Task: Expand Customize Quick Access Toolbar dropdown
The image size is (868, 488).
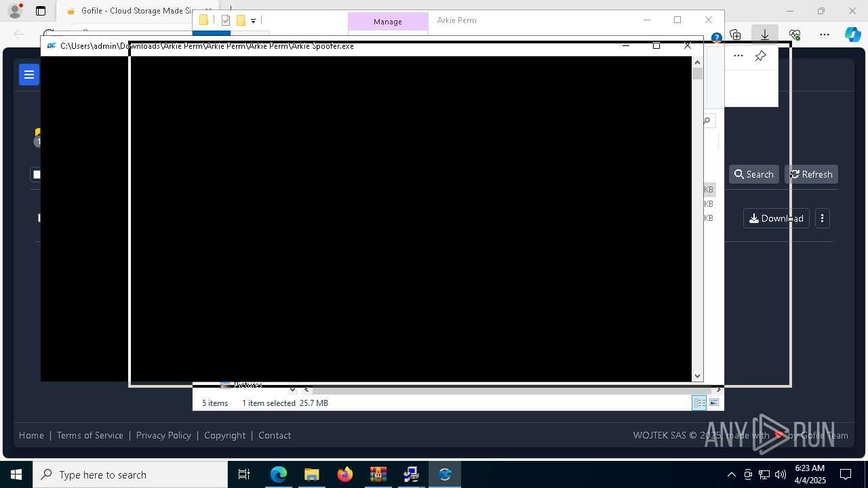Action: coord(253,20)
